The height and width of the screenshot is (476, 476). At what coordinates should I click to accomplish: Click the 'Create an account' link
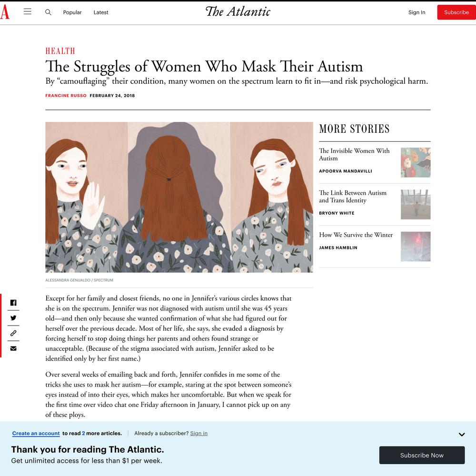pos(36,434)
